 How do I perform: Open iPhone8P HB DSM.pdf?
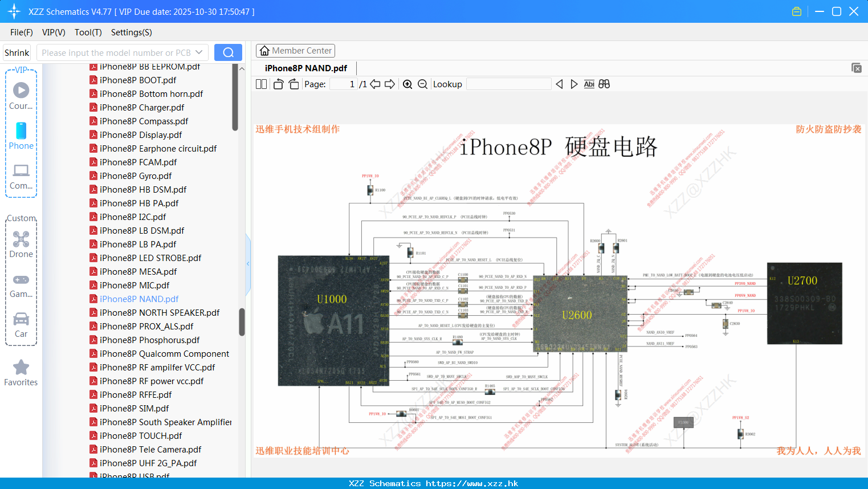click(143, 190)
